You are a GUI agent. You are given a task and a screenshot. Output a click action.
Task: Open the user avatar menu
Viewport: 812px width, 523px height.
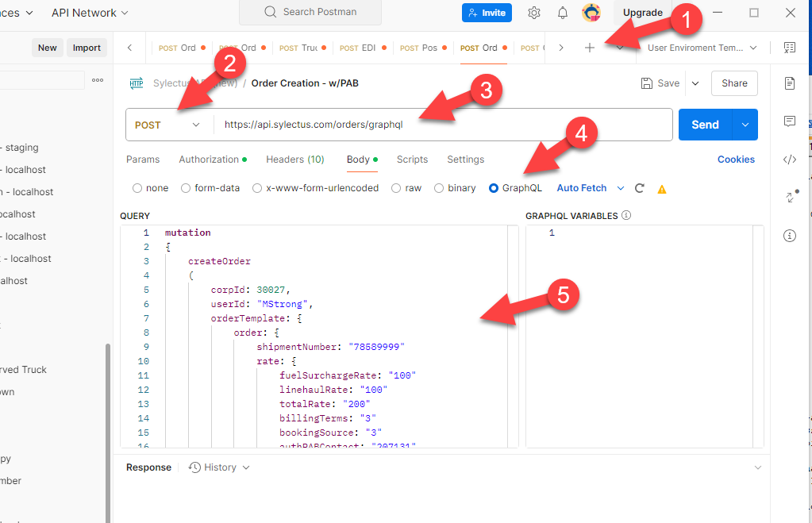click(x=591, y=13)
